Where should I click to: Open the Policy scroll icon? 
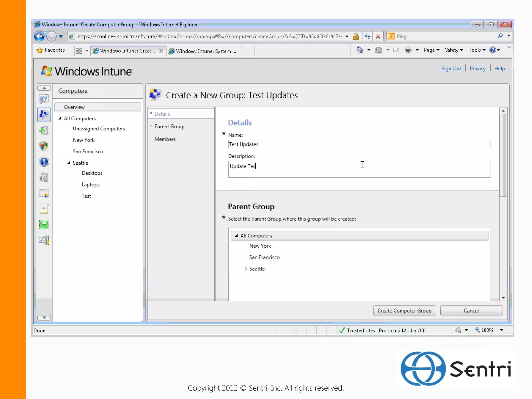(x=44, y=209)
